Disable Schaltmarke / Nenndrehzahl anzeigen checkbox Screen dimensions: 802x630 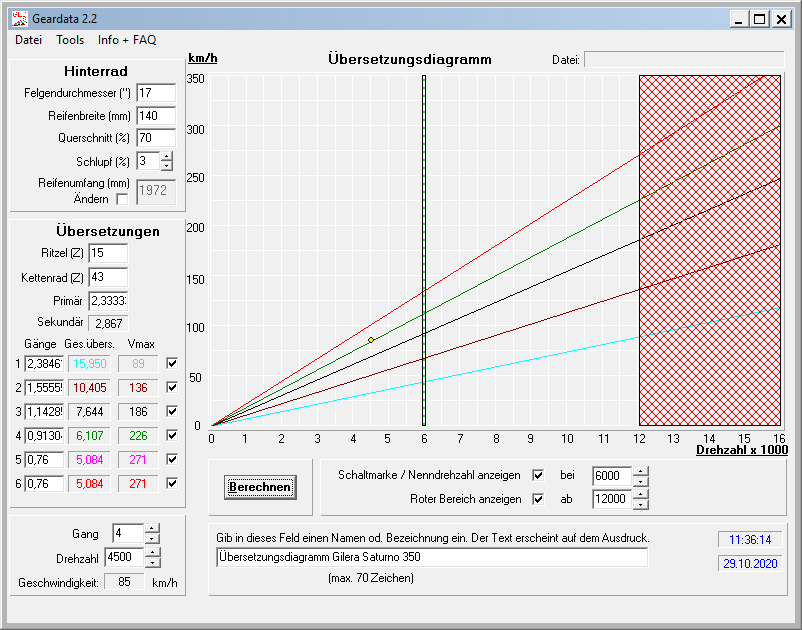[539, 475]
